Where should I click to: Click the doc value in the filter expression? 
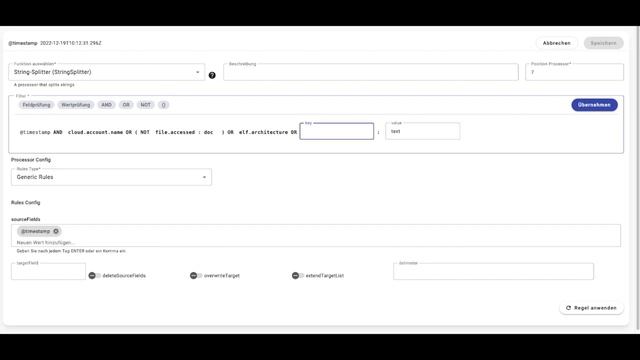pos(209,132)
